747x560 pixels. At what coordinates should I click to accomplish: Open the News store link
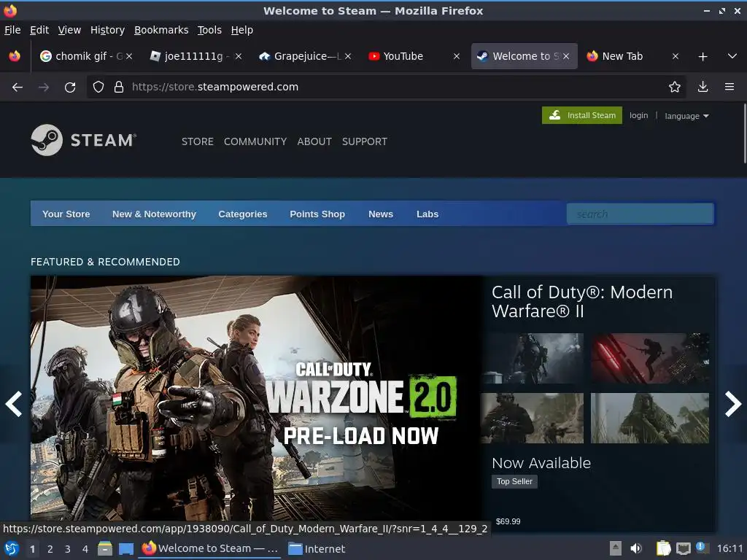381,214
